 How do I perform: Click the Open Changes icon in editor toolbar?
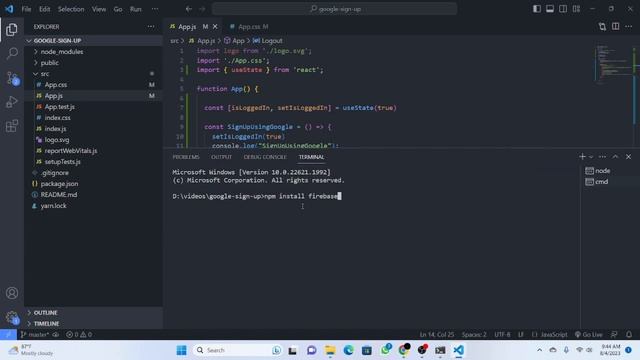(602, 27)
